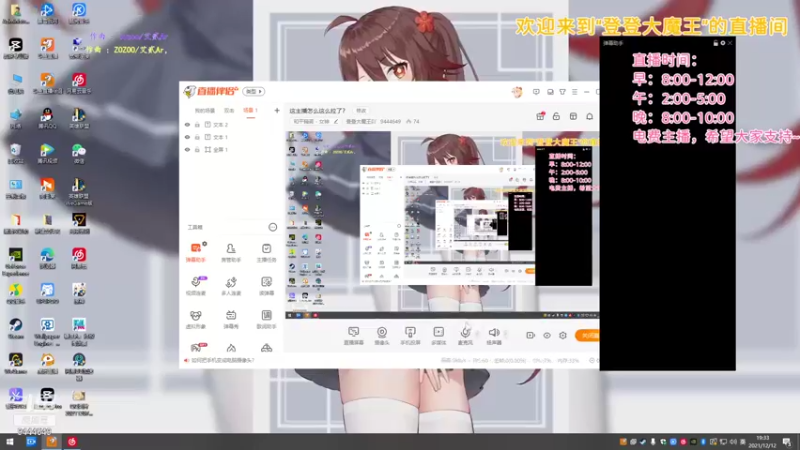
Task: Open the 微信 WeChat desktop icon
Action: 79,154
